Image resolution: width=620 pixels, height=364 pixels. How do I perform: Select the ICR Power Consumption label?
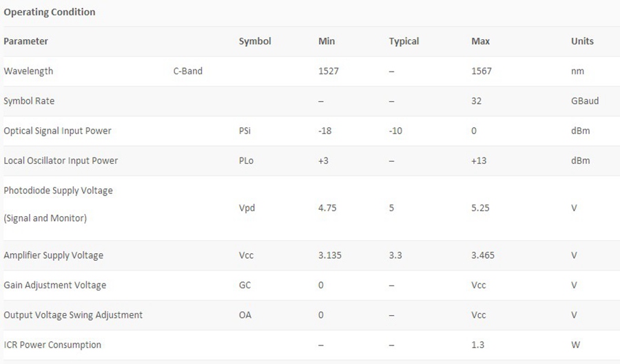click(x=52, y=345)
